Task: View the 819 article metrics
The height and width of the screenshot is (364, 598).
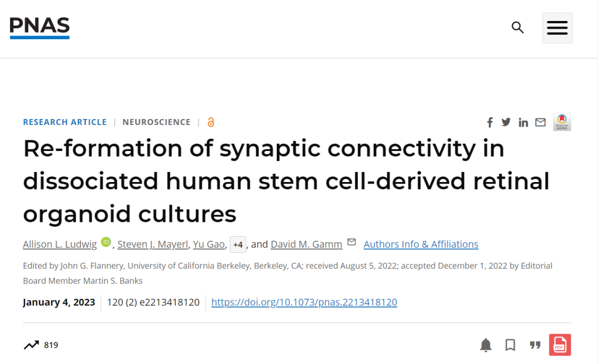Action: [x=41, y=345]
